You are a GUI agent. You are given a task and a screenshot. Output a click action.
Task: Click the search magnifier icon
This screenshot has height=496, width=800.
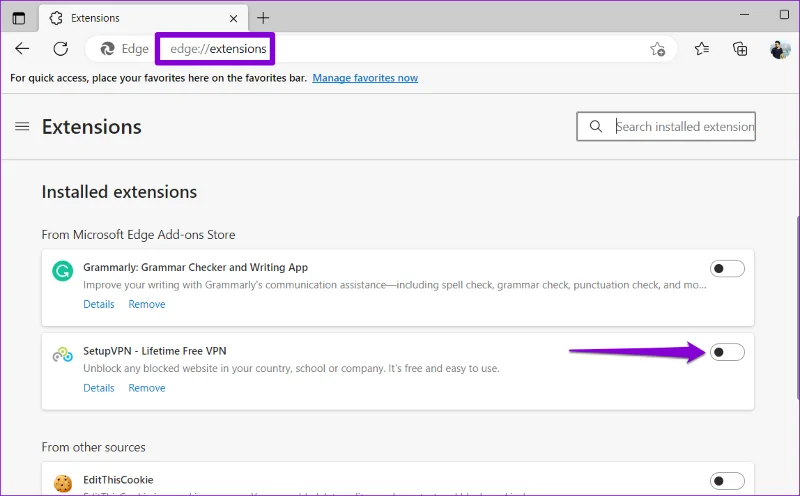(x=595, y=126)
